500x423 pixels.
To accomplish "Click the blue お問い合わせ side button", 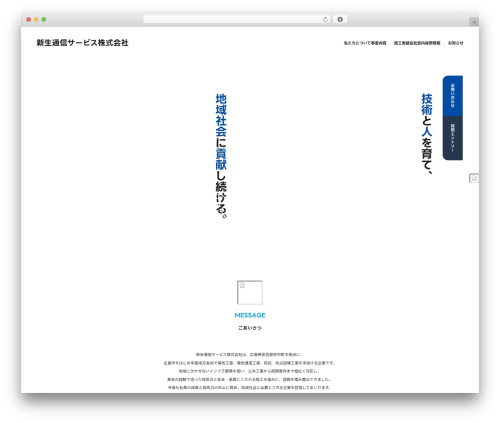I will pos(453,96).
